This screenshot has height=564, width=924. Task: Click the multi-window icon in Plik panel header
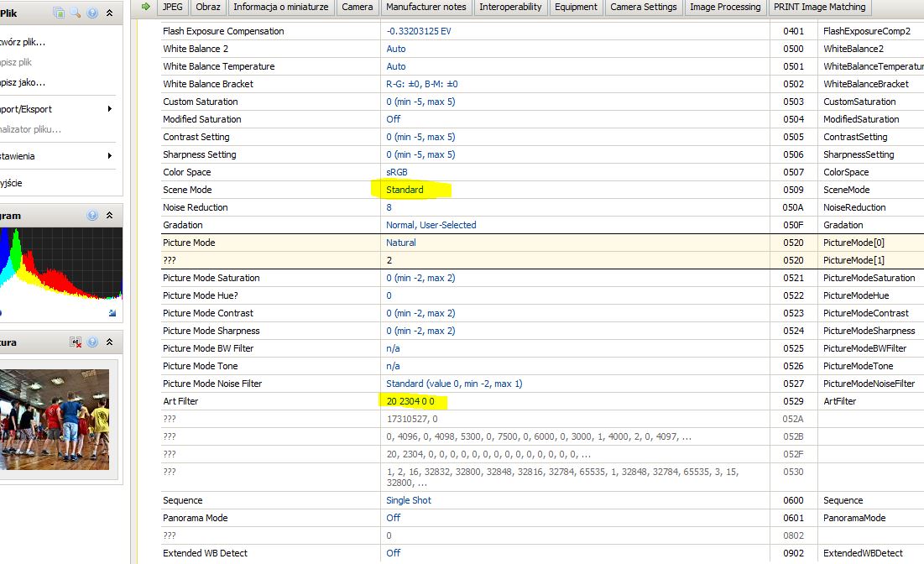(x=60, y=13)
